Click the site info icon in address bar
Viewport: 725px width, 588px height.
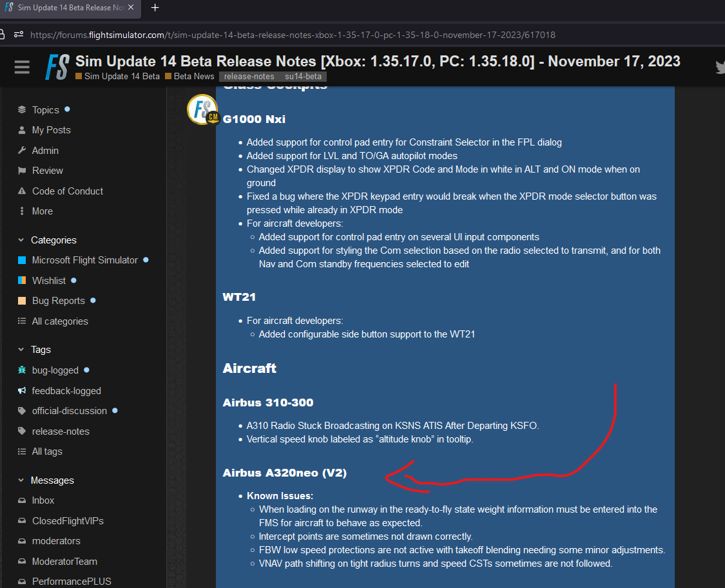(18, 35)
